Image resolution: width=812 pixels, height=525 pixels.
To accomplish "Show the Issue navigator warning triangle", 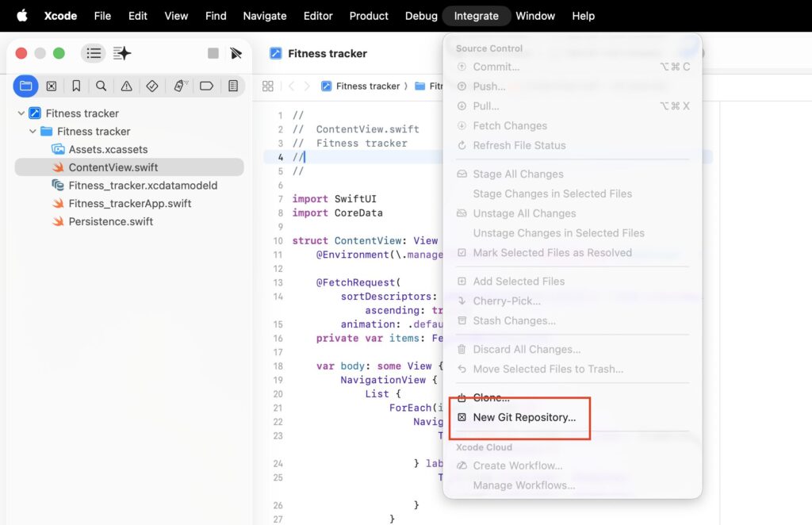I will pyautogui.click(x=127, y=86).
